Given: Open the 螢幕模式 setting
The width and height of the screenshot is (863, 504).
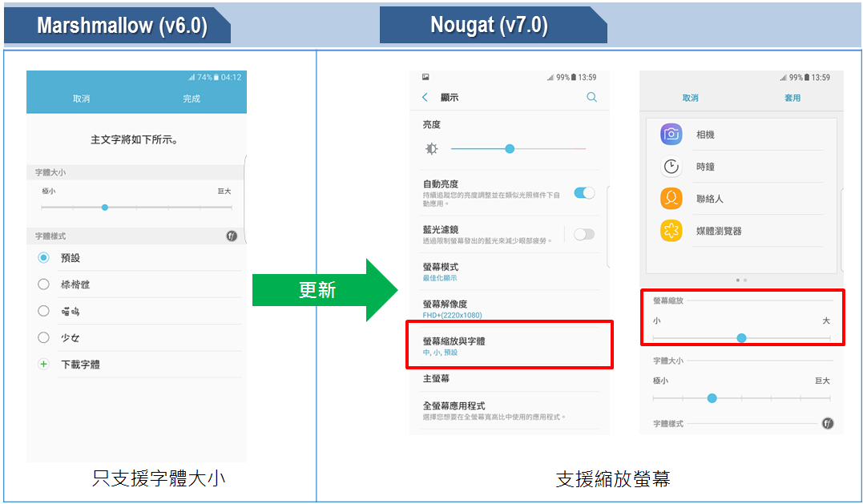Looking at the screenshot, I should pyautogui.click(x=510, y=272).
